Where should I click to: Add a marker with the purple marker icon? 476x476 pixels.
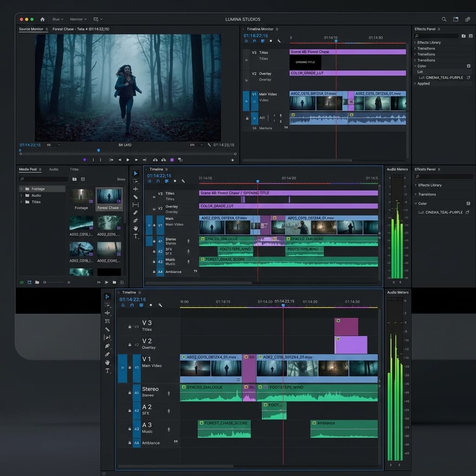coord(85,160)
